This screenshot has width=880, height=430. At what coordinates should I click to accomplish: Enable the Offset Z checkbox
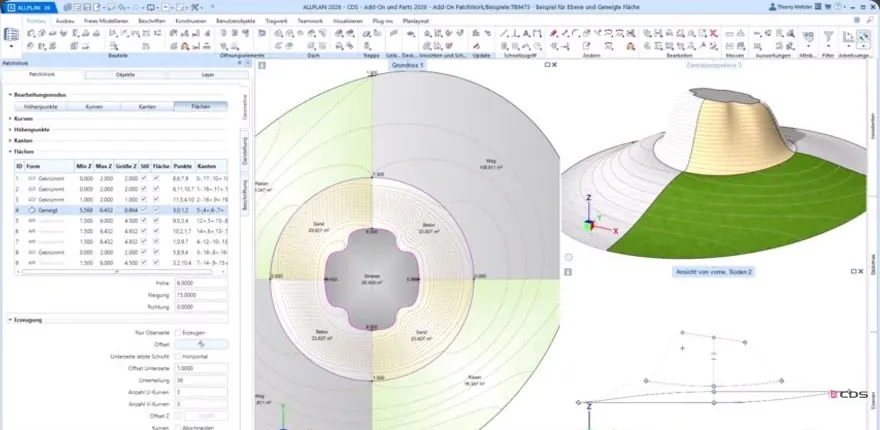pos(178,416)
